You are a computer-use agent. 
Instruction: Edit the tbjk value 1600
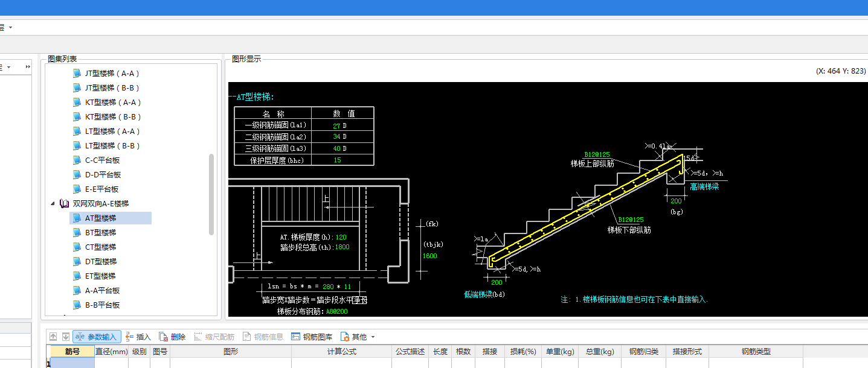coord(430,256)
